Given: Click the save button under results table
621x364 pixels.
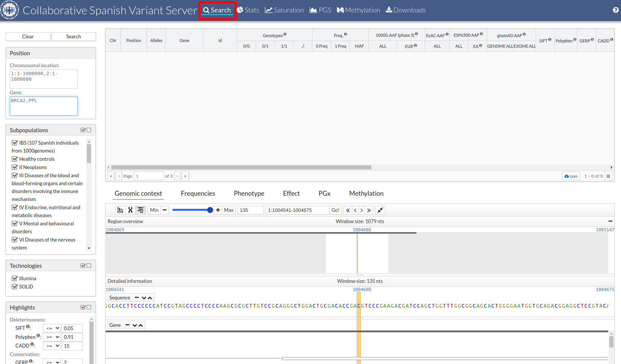Looking at the screenshot, I should point(571,176).
